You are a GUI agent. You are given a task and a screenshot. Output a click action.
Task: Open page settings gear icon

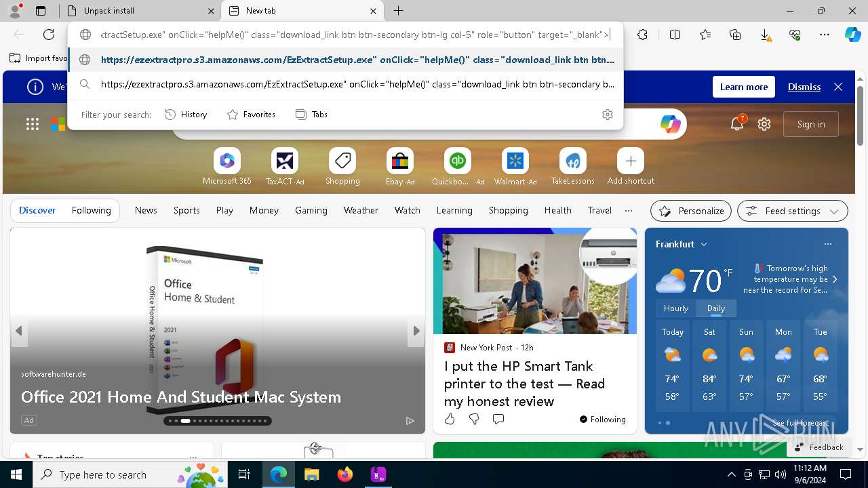(x=764, y=124)
